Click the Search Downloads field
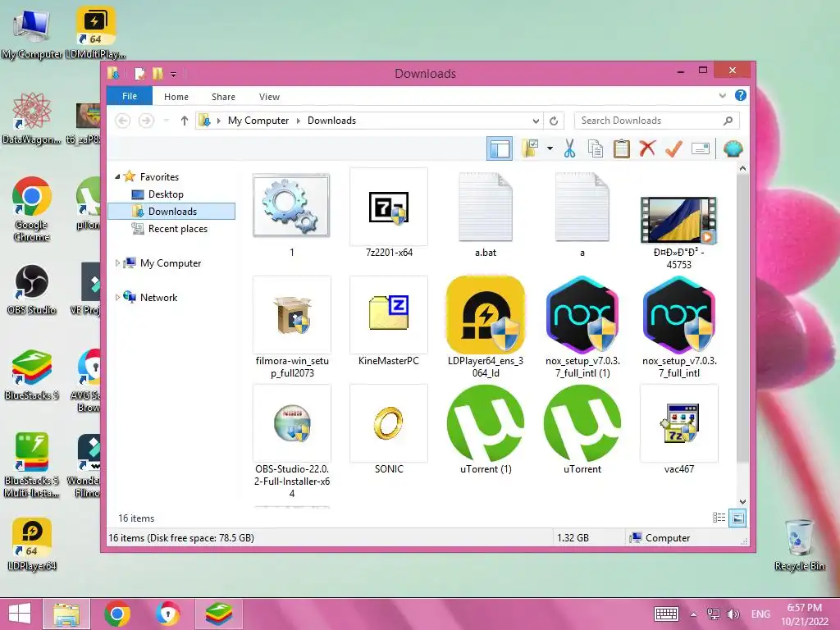 pyautogui.click(x=657, y=121)
